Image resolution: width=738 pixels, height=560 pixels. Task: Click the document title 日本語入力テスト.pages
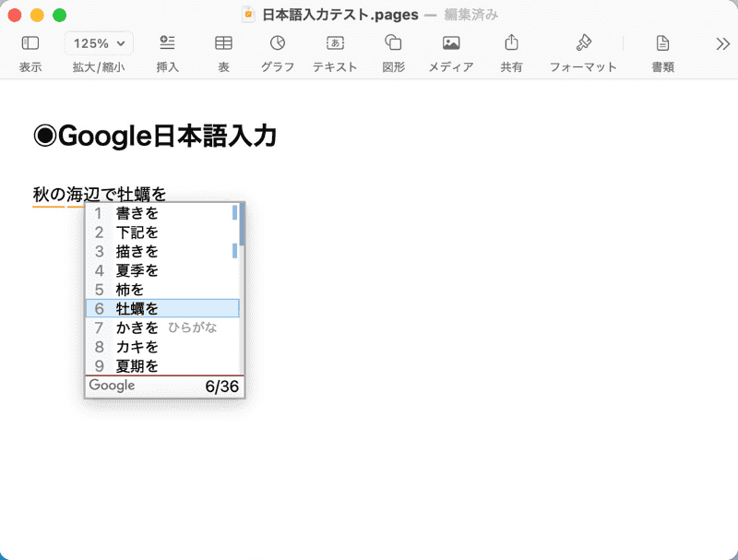click(339, 15)
